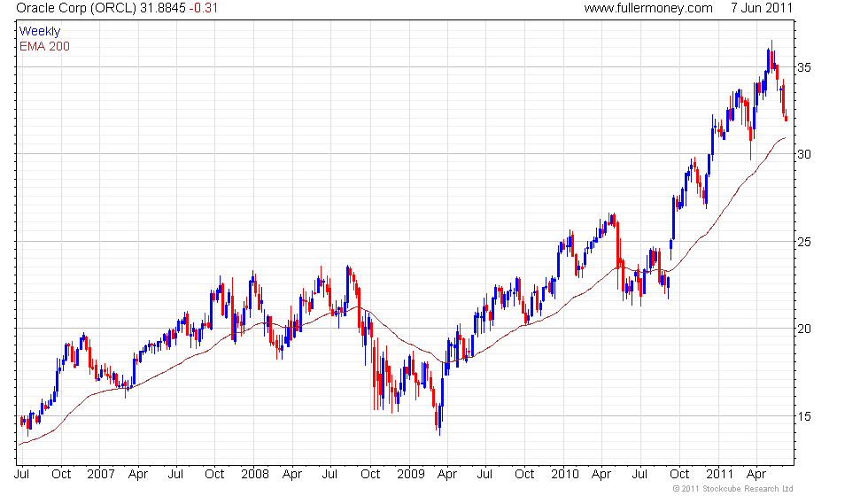Click the 2009 year axis label
The width and height of the screenshot is (868, 496).
point(411,475)
